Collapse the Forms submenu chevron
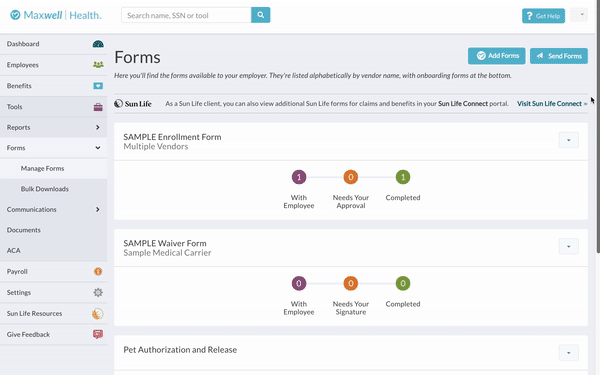Viewport: 600px width, 375px height. (x=98, y=148)
